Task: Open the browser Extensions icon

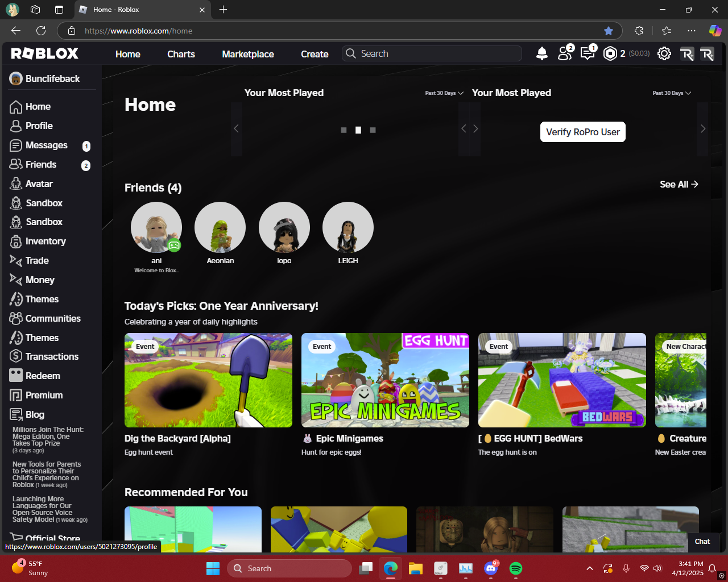Action: click(x=639, y=31)
